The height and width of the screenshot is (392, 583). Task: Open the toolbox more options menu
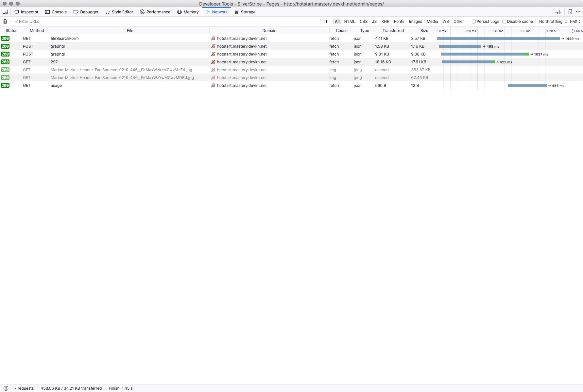[578, 12]
